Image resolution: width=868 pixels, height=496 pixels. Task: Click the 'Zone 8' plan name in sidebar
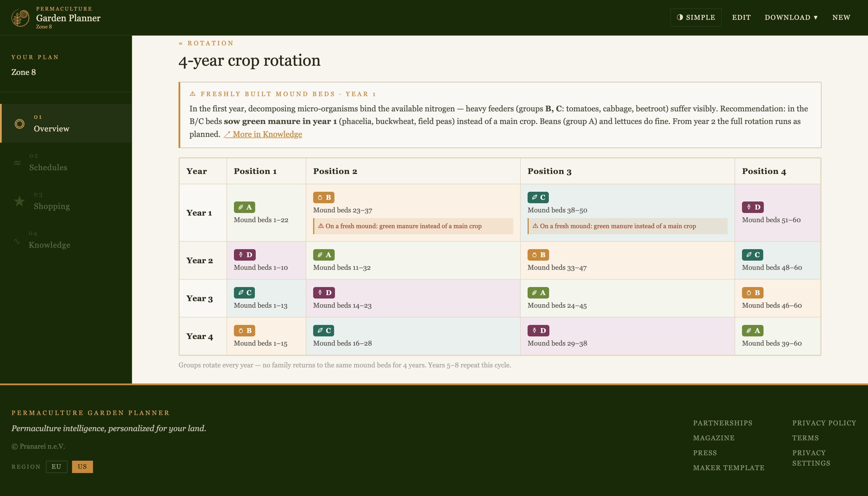pos(24,72)
